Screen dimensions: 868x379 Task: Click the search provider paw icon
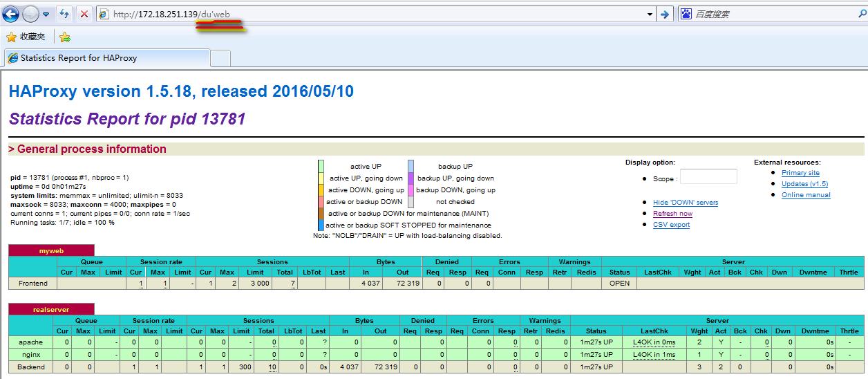(686, 14)
